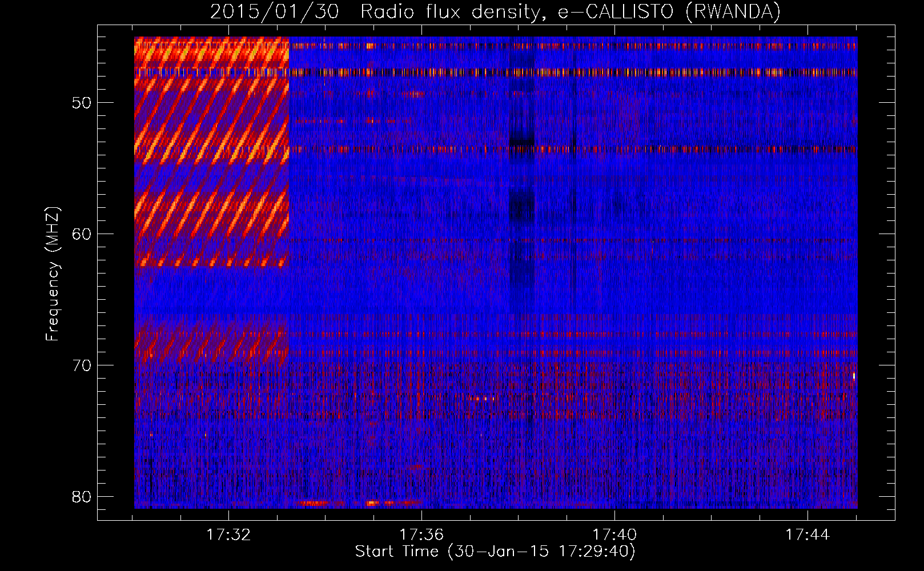
Task: Click the 17:40 time tick label
Action: (x=614, y=535)
